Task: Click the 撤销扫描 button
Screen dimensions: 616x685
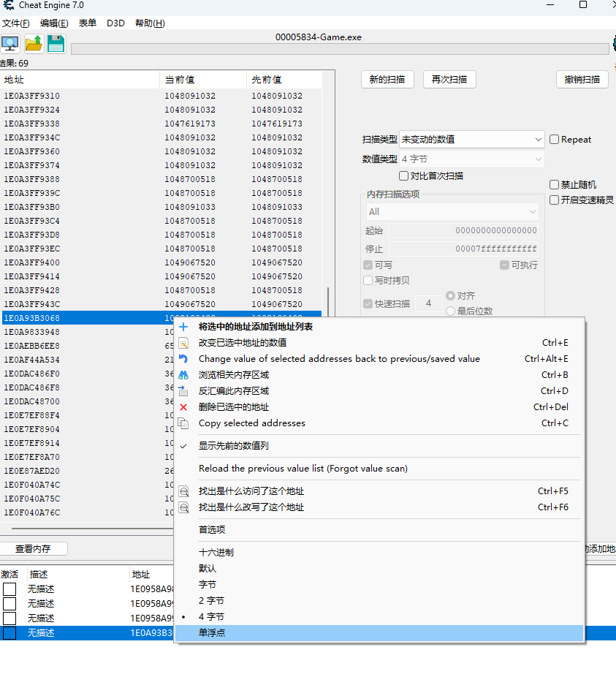Action: coord(582,80)
